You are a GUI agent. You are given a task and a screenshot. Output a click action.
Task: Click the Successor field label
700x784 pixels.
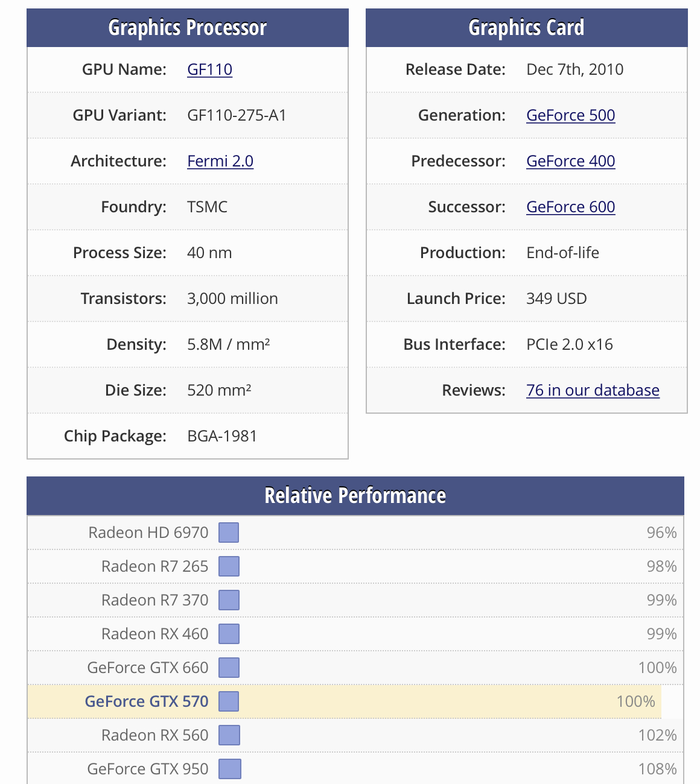(467, 207)
